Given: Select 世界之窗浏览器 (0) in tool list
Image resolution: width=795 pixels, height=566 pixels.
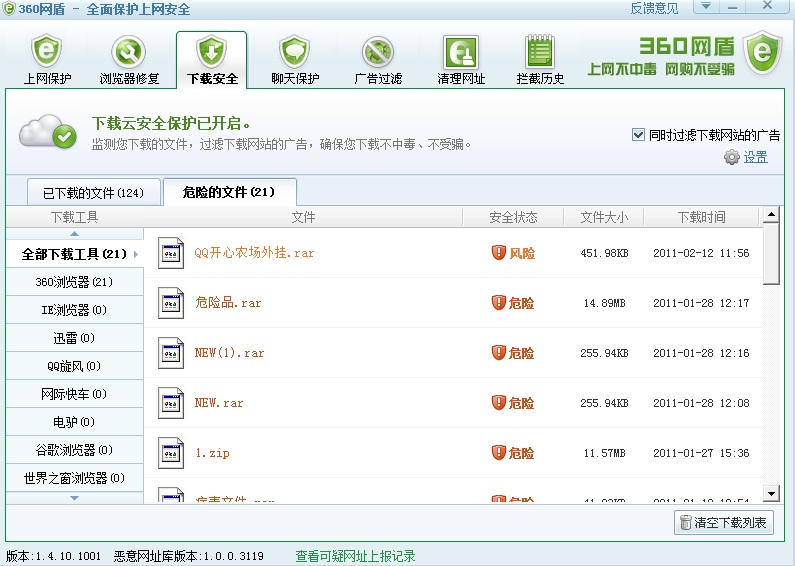Looking at the screenshot, I should 75,478.
